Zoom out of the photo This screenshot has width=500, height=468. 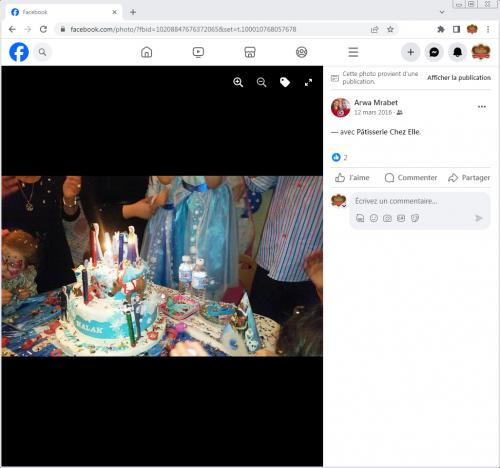(x=262, y=82)
